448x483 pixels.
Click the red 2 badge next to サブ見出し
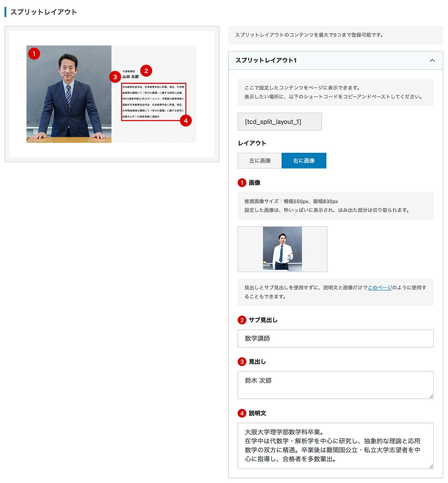[242, 320]
